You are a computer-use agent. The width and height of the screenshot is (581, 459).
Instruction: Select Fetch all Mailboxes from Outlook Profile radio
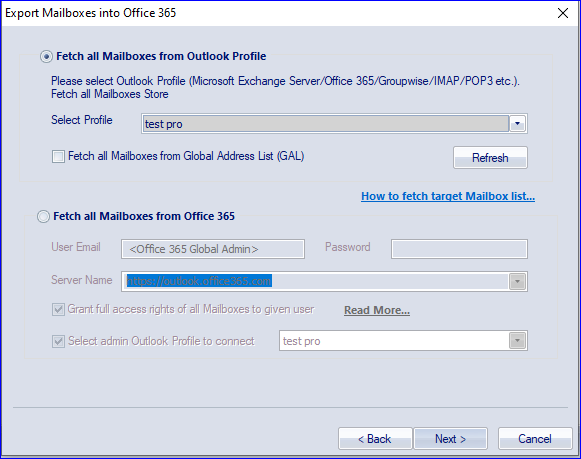[x=46, y=57]
